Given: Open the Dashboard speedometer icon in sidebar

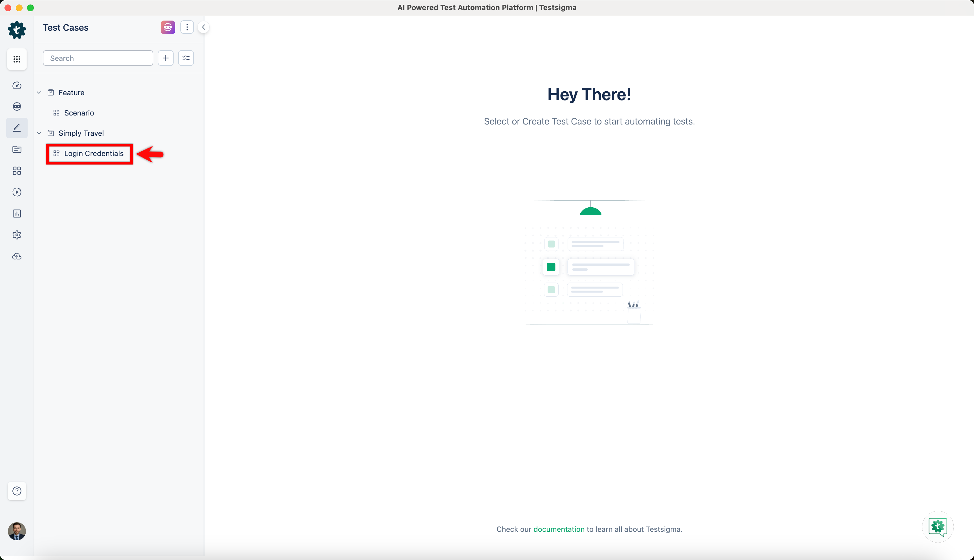Looking at the screenshot, I should 17,85.
